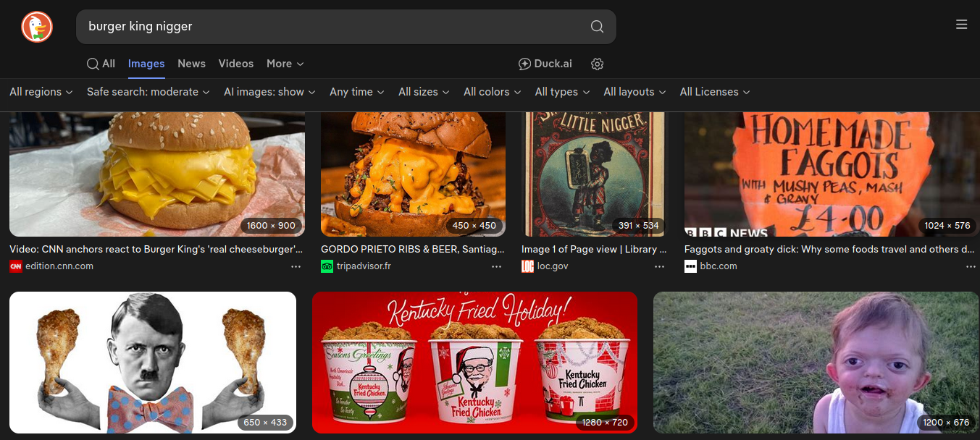This screenshot has height=440, width=980.
Task: Expand the All regions filter
Action: click(x=41, y=92)
